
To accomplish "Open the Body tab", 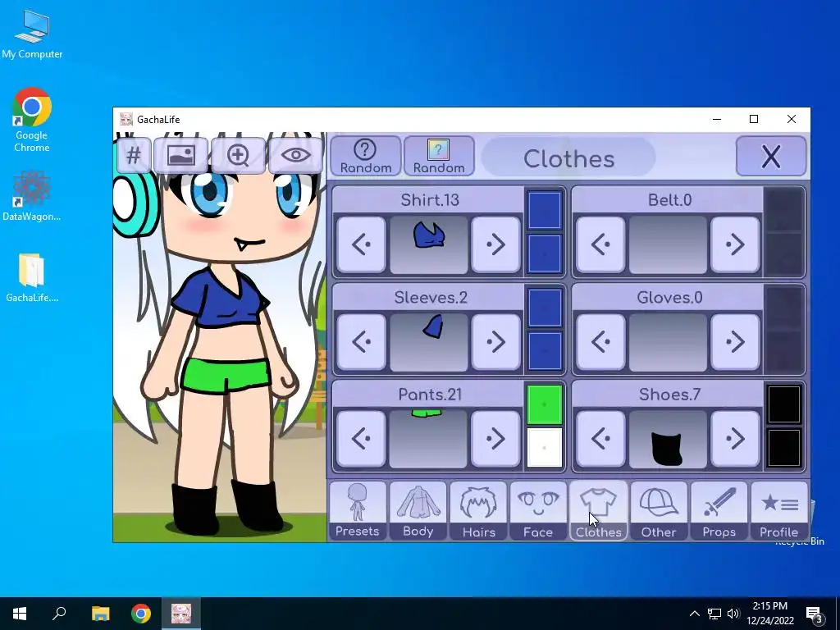I will 418,510.
